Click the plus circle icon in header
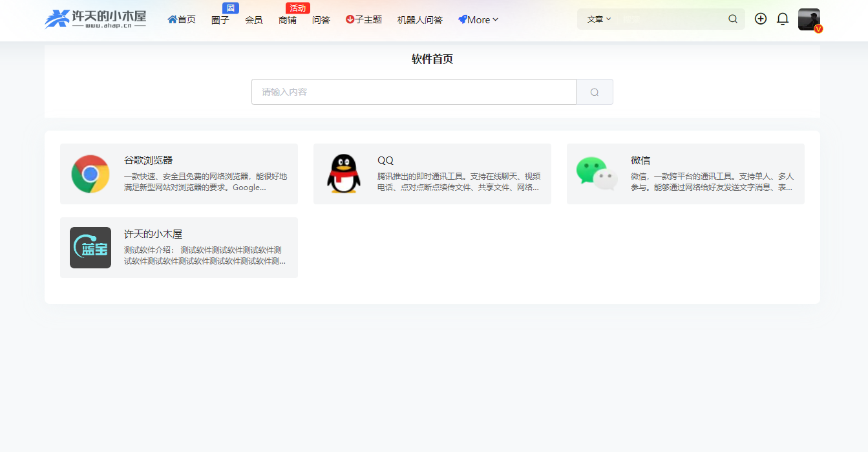Image resolution: width=868 pixels, height=452 pixels. (x=761, y=19)
